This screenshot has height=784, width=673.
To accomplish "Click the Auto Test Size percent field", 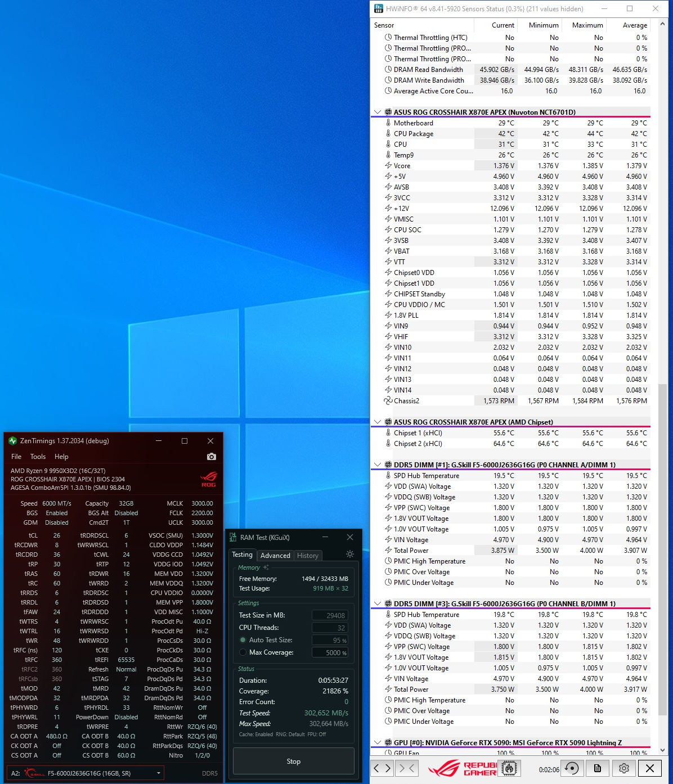I will pos(330,640).
